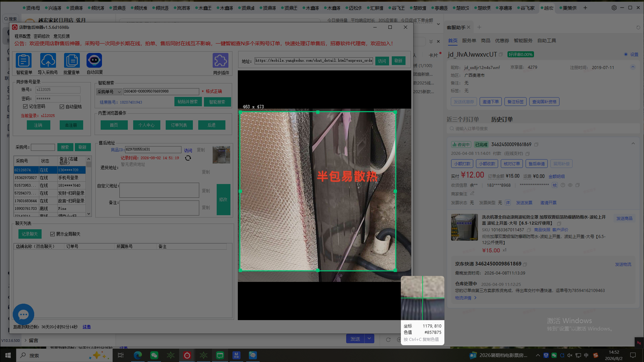644x362 pixels.
Task: Reveal receiver info with the eye icon
Action: pos(570,185)
